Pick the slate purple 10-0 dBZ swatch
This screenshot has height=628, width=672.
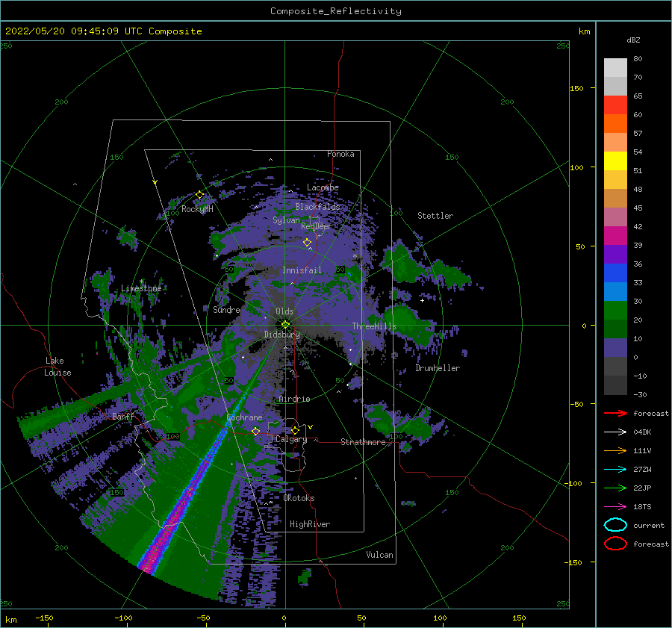[615, 348]
